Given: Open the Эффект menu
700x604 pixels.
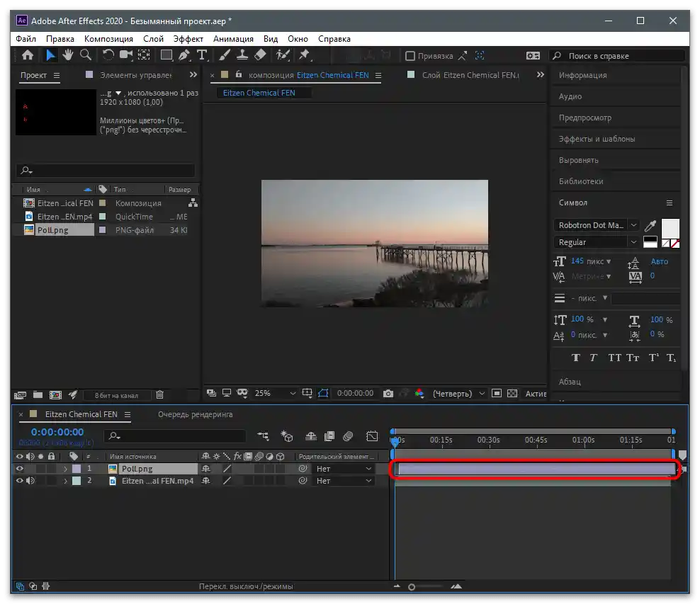Looking at the screenshot, I should click(x=188, y=39).
